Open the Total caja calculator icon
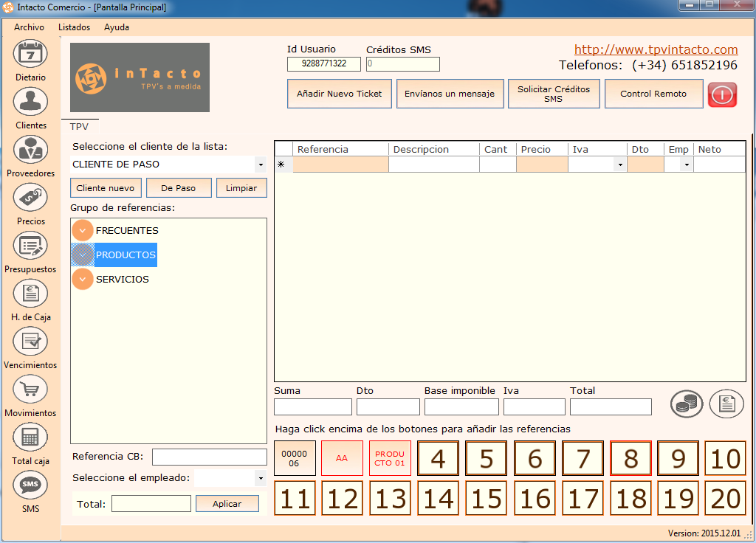The image size is (756, 543). (30, 437)
